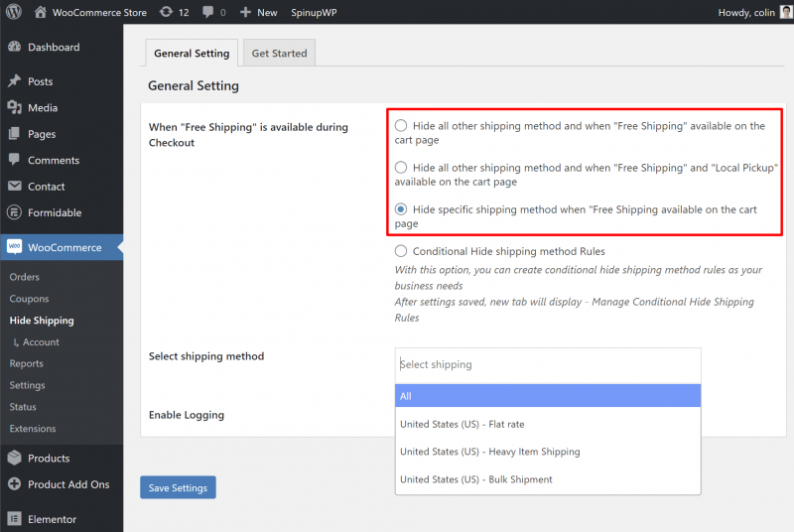The width and height of the screenshot is (794, 532).
Task: Click the Elementor icon in sidebar
Action: 14,519
